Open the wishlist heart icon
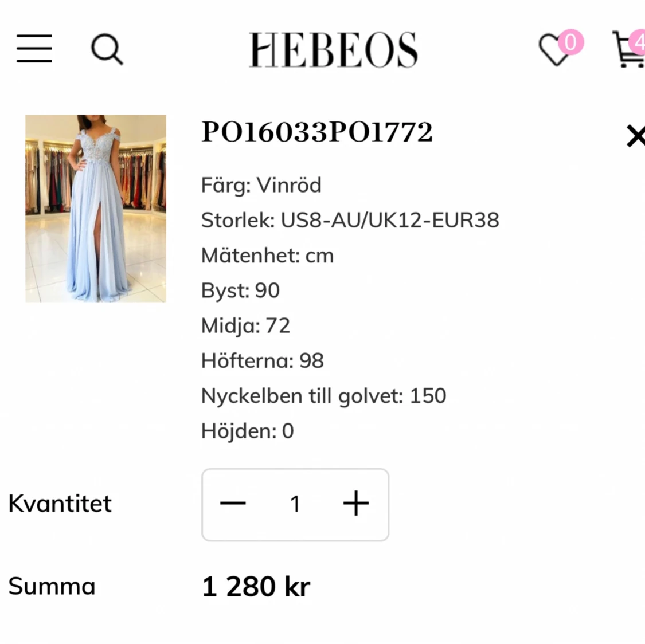The width and height of the screenshot is (645, 644). pos(555,50)
